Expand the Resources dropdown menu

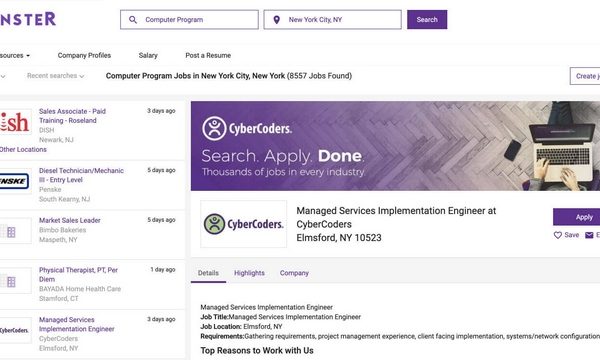pos(15,55)
